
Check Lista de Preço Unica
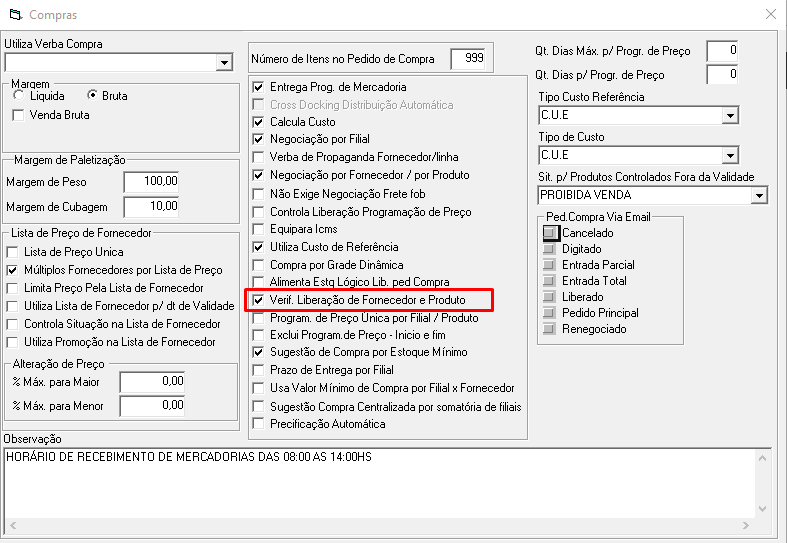[13, 252]
